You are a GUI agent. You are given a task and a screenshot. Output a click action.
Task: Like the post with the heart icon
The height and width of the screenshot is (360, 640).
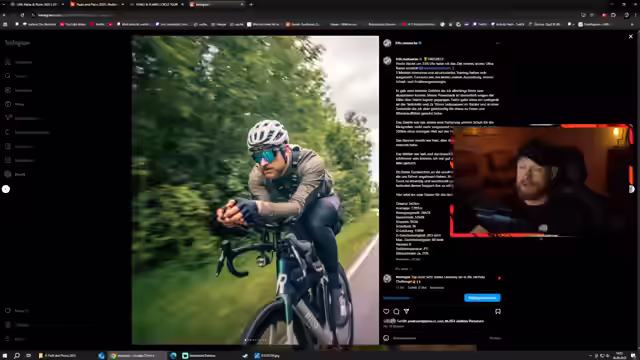386,311
